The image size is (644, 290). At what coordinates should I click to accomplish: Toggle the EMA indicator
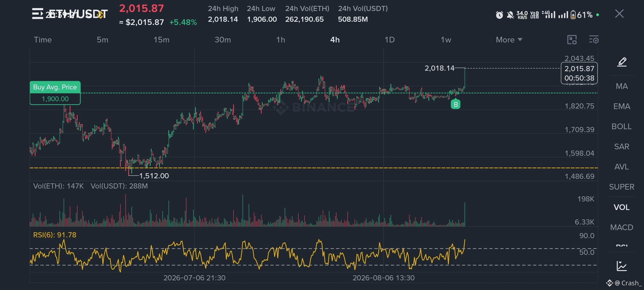pos(622,106)
